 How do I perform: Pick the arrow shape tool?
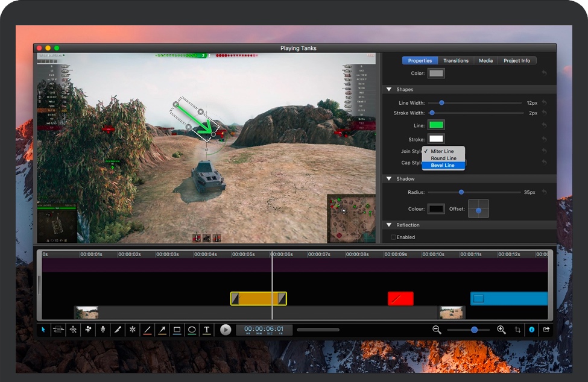[162, 330]
